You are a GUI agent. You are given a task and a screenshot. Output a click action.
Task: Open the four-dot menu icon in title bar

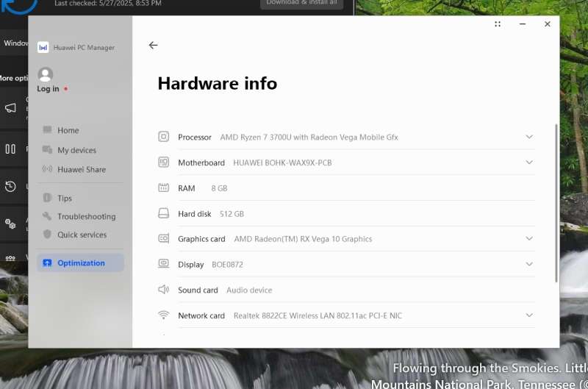[498, 24]
